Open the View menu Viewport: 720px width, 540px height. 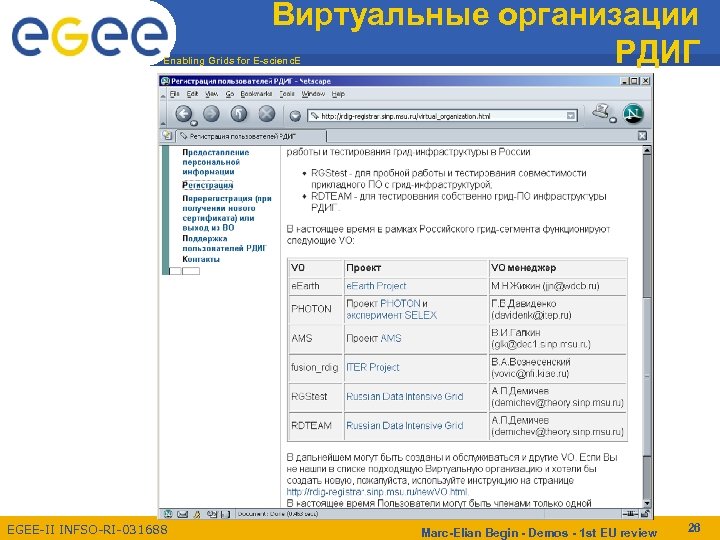pos(211,94)
